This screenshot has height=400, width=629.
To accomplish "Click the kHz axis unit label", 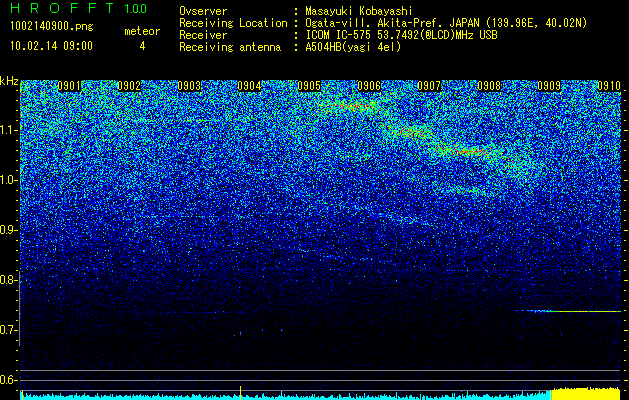I will point(9,81).
